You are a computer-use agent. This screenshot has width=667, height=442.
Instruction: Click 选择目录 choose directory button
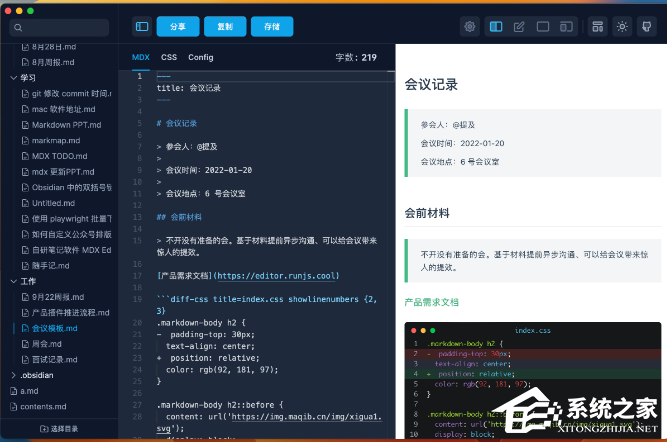click(59, 429)
